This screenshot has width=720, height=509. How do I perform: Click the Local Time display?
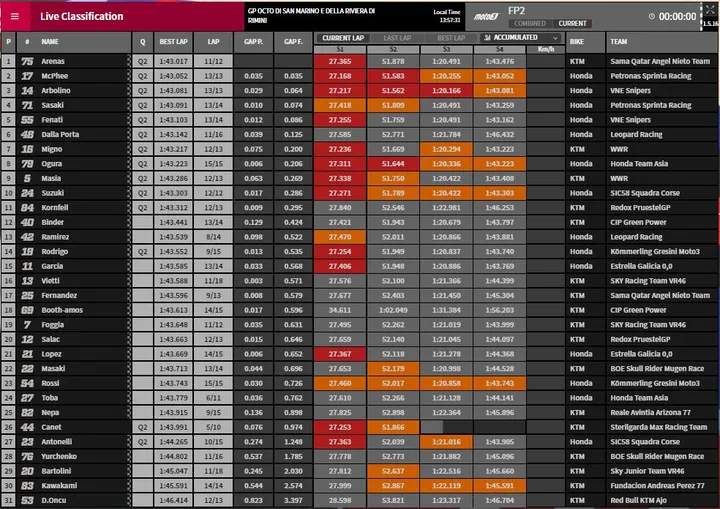pyautogui.click(x=446, y=16)
